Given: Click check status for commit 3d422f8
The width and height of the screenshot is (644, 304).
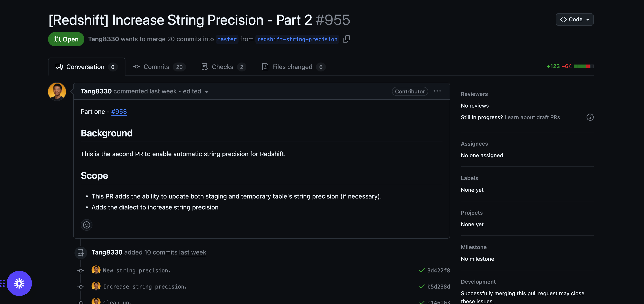Looking at the screenshot, I should pyautogui.click(x=422, y=270).
